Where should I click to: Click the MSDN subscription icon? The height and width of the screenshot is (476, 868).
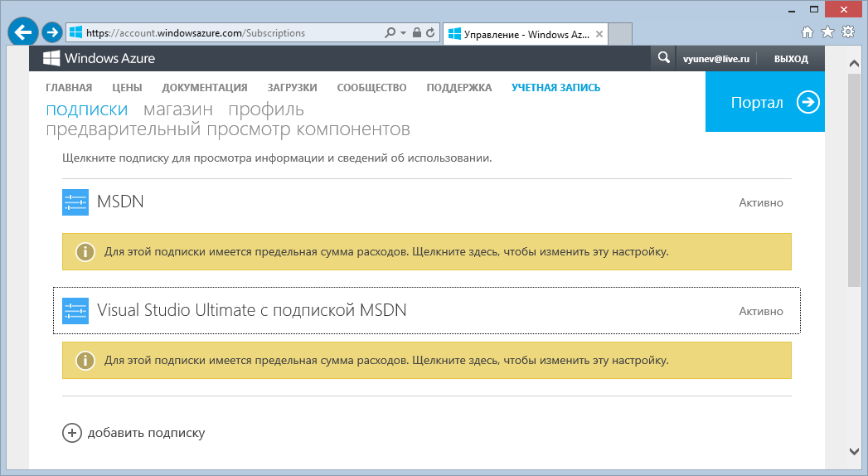[75, 202]
